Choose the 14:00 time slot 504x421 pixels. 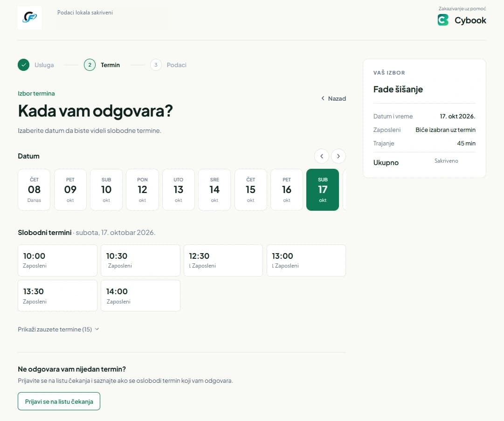140,296
